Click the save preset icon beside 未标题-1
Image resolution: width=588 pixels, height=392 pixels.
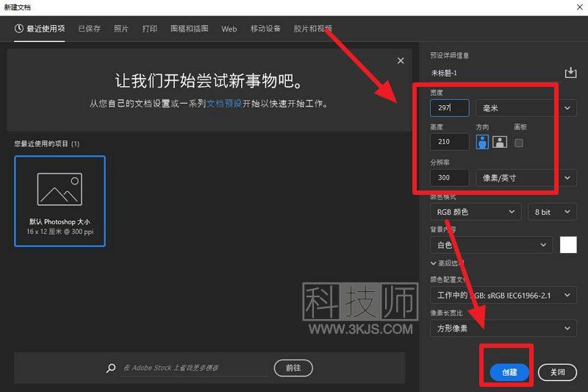570,72
